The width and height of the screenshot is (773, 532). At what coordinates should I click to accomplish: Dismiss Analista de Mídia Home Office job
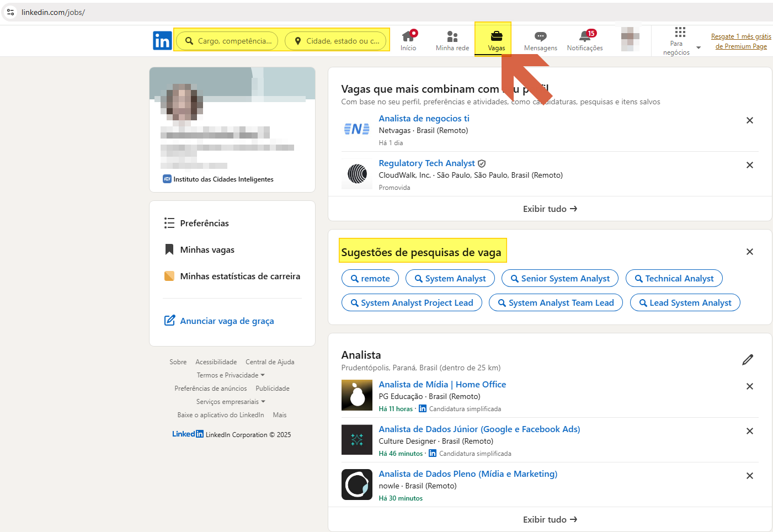pos(750,386)
